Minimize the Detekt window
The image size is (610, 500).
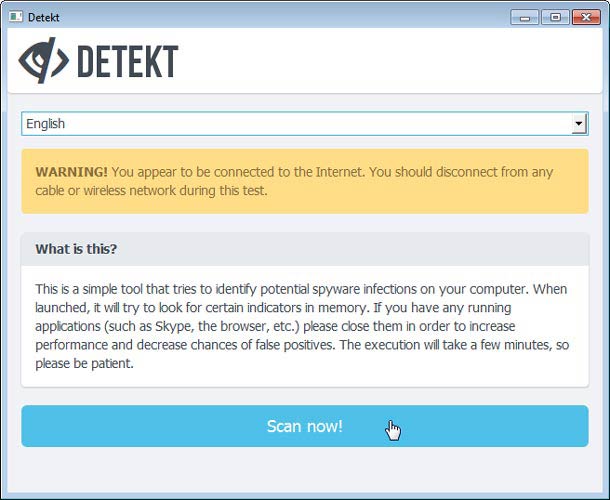pyautogui.click(x=526, y=16)
